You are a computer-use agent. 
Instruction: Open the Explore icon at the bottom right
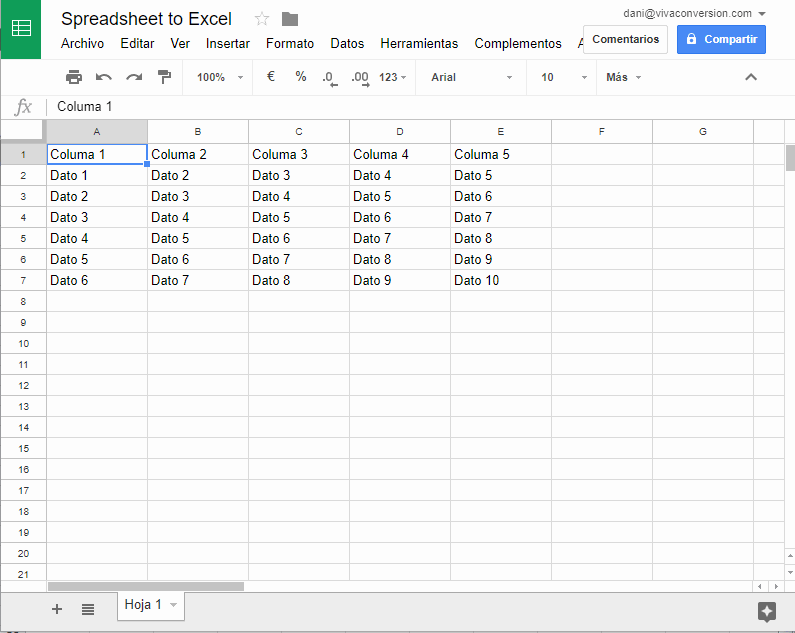click(767, 611)
